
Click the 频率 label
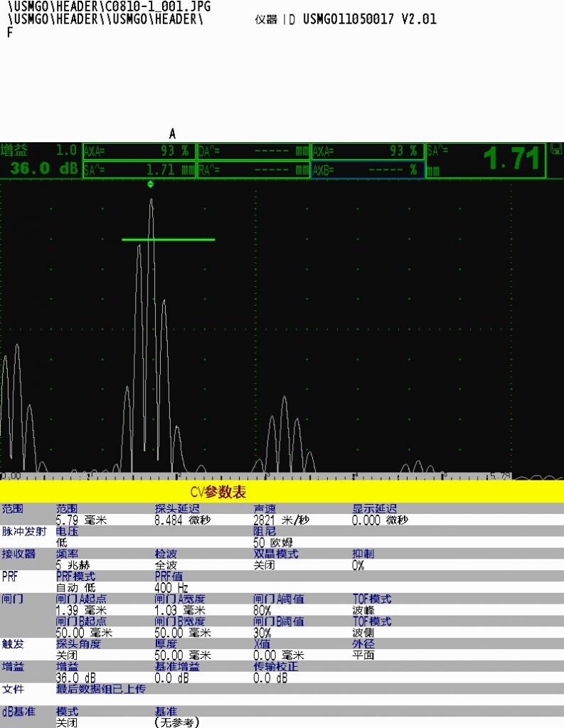click(67, 553)
